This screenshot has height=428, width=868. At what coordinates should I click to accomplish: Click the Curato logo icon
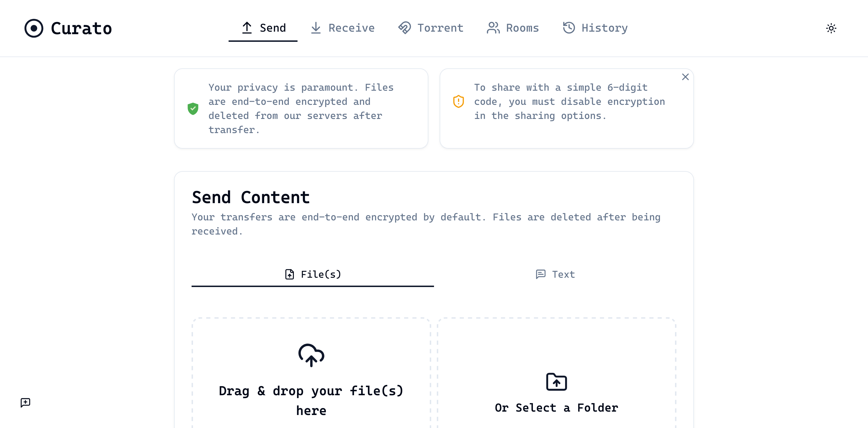34,28
